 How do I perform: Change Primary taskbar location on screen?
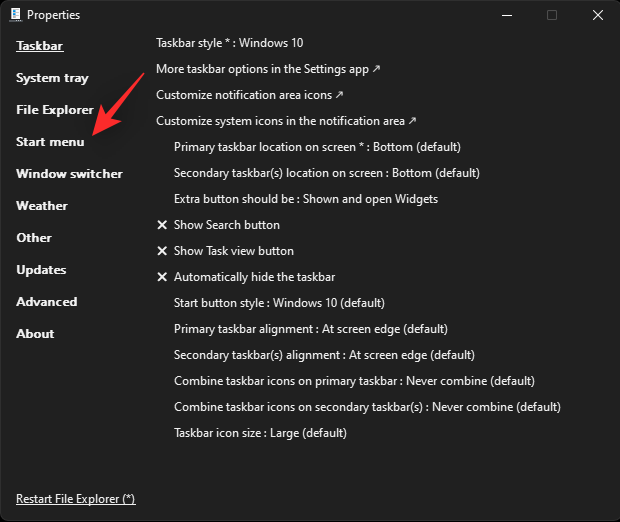[318, 147]
